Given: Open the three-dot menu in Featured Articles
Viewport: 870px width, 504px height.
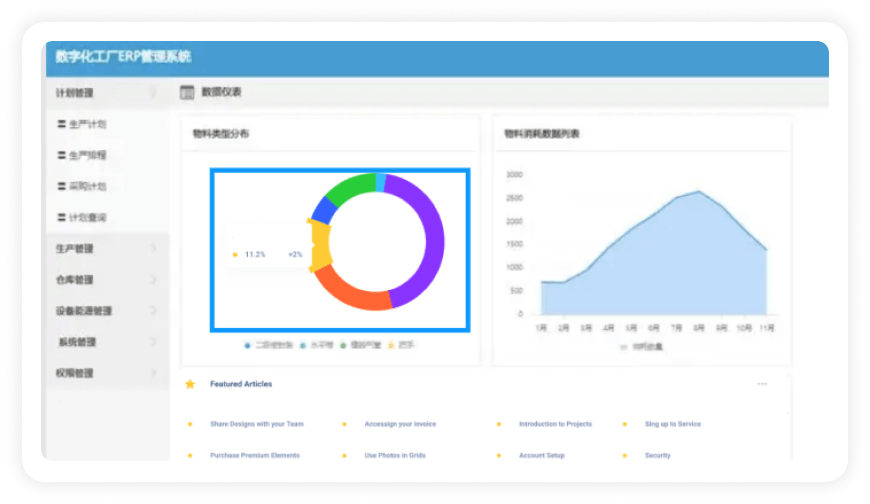Looking at the screenshot, I should 762,384.
